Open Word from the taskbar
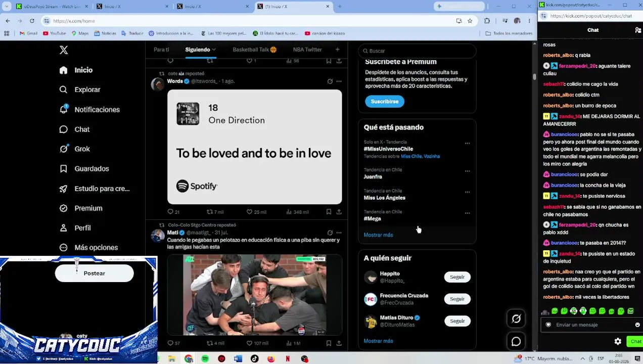The image size is (643, 364). 238,358
